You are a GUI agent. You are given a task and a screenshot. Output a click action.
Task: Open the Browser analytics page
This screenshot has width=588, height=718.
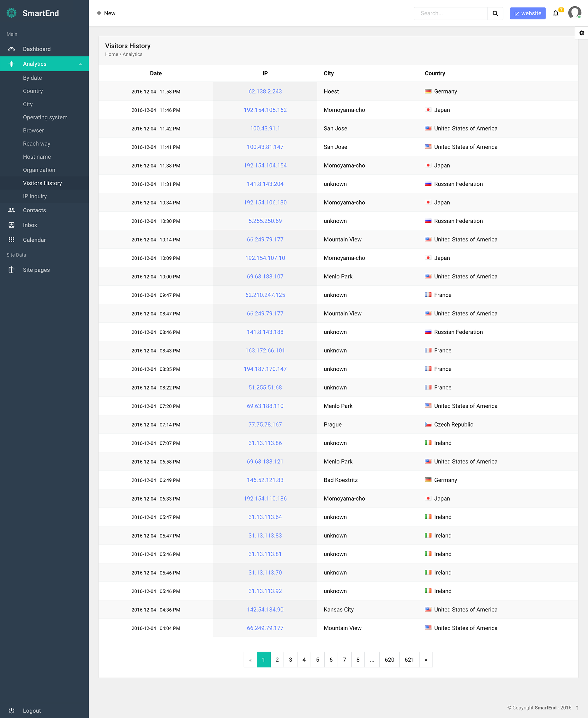pos(33,131)
